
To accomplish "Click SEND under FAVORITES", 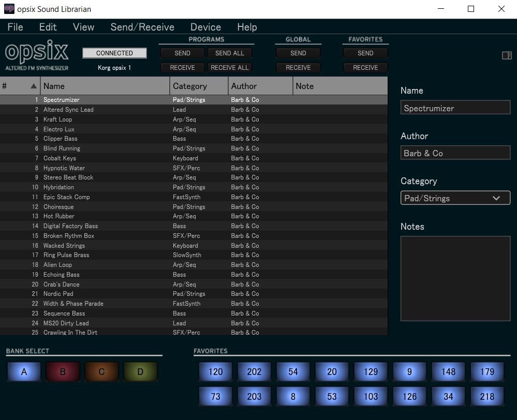I will pos(365,53).
